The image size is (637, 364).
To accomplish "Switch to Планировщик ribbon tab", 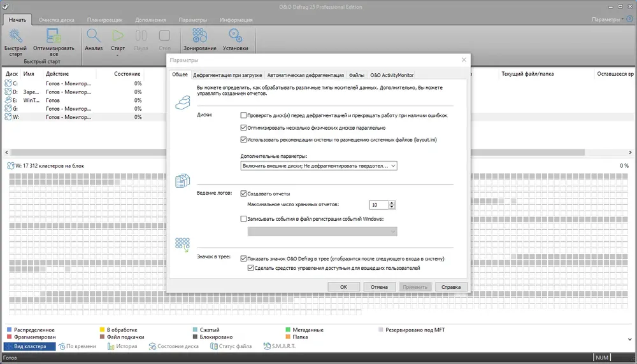I will [104, 20].
